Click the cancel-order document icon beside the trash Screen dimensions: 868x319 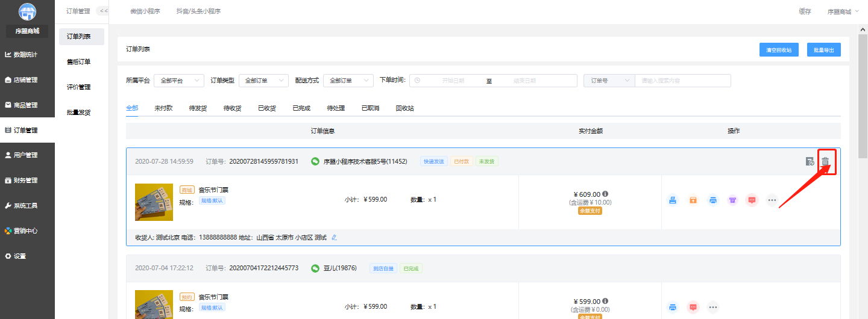(x=810, y=161)
